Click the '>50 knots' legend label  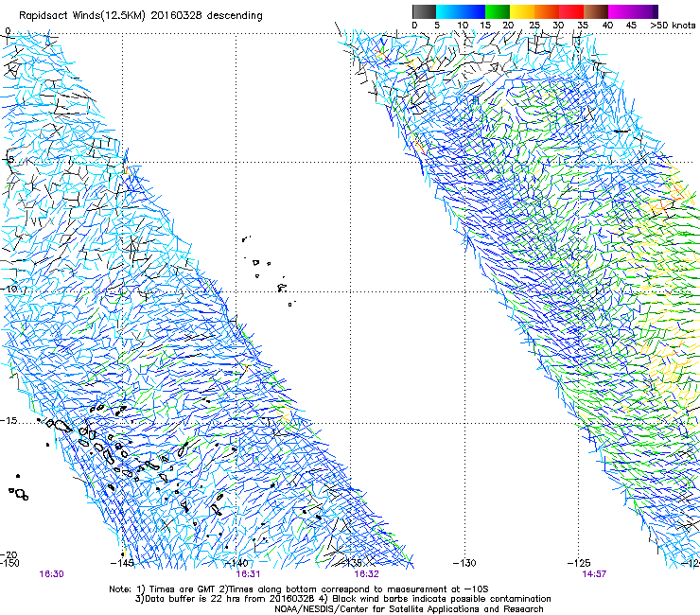pos(673,26)
